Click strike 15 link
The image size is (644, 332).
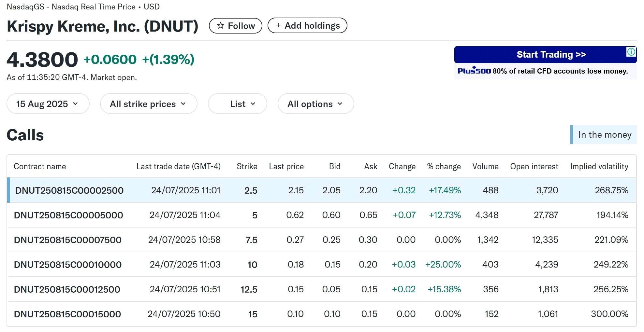(253, 314)
